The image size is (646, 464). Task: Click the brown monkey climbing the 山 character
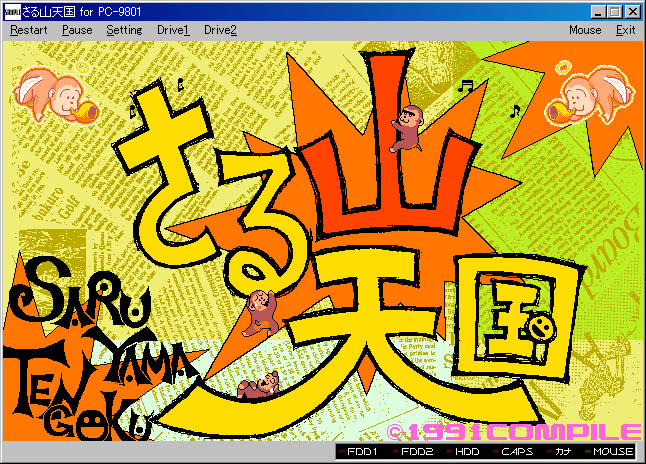coord(407,129)
